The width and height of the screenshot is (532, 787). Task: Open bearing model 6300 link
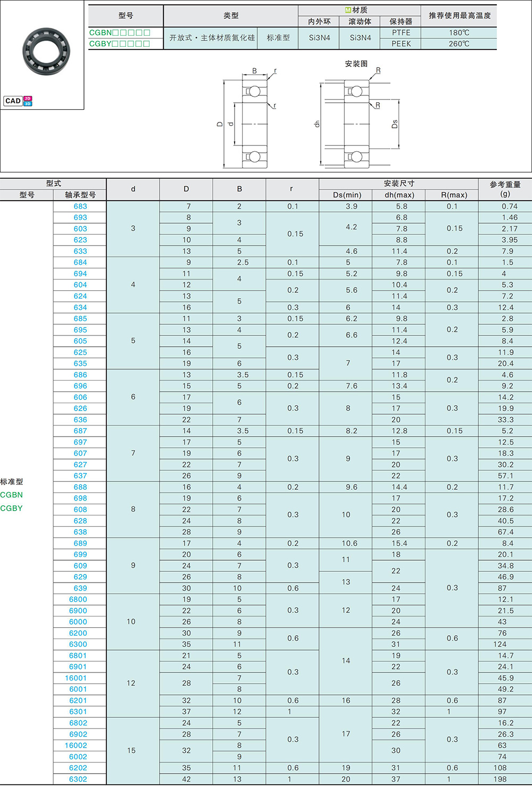(78, 644)
